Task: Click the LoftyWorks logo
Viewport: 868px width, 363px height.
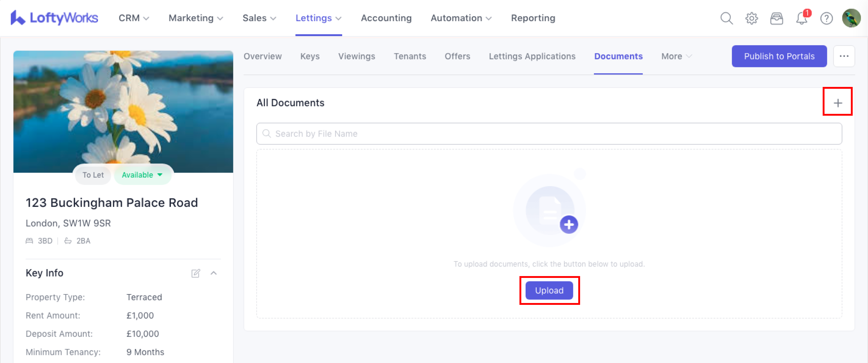Action: (x=54, y=17)
